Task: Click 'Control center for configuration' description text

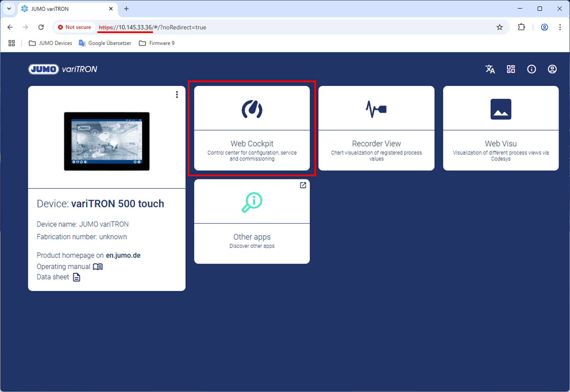Action: coord(252,156)
